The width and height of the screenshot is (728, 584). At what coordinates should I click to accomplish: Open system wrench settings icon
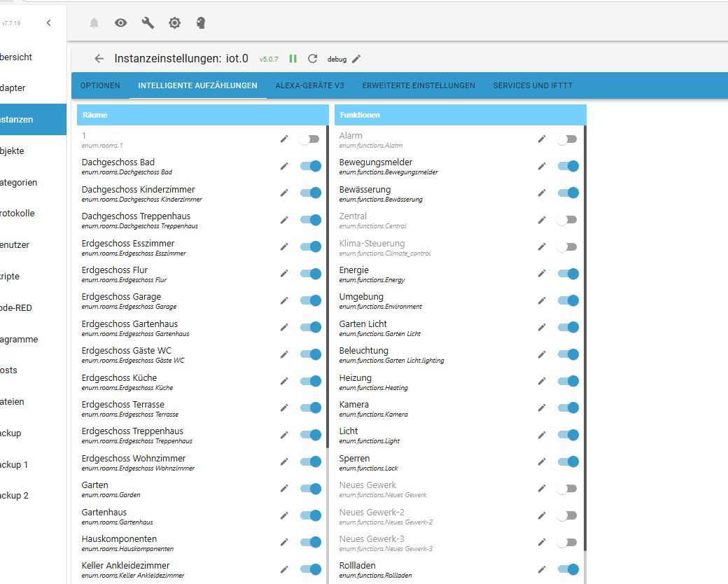pos(148,23)
